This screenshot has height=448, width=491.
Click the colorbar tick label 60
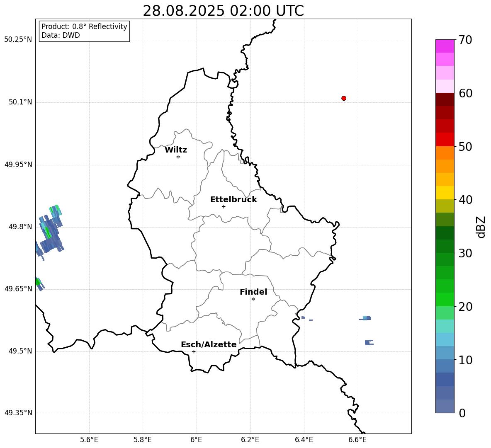(465, 93)
